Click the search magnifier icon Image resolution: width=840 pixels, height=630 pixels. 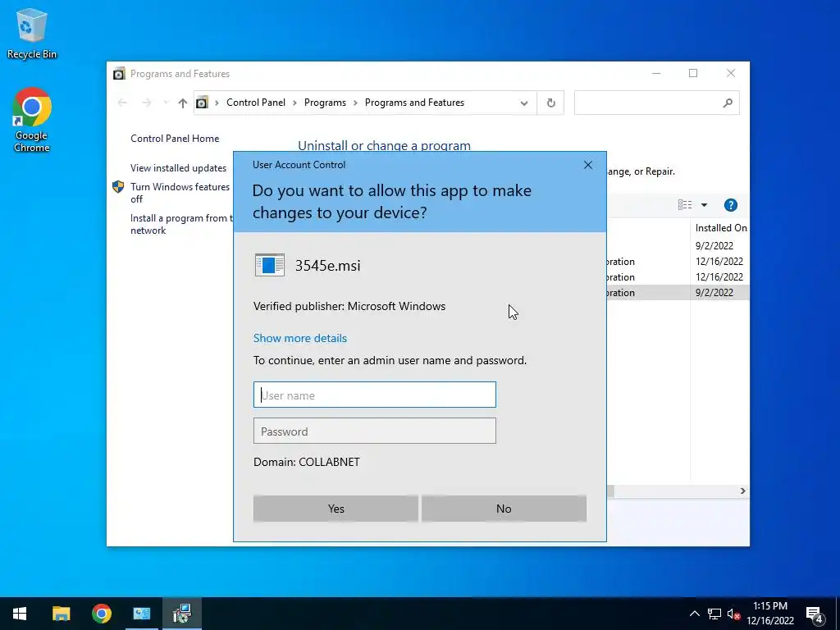(x=728, y=103)
